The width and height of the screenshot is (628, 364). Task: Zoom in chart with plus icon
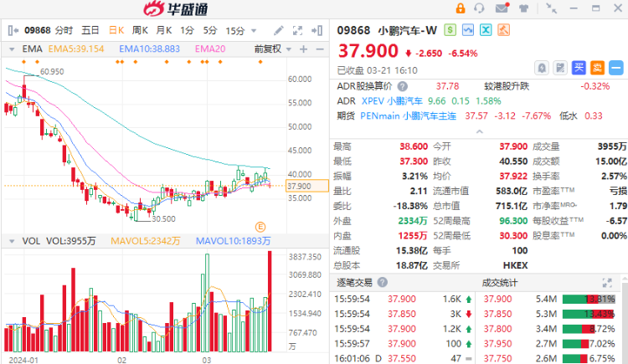304,49
